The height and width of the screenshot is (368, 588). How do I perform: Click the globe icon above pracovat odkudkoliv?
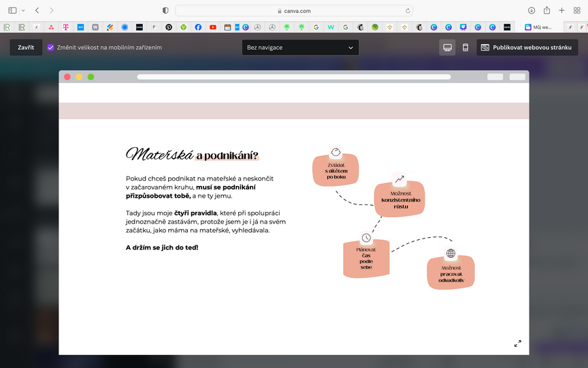click(451, 253)
